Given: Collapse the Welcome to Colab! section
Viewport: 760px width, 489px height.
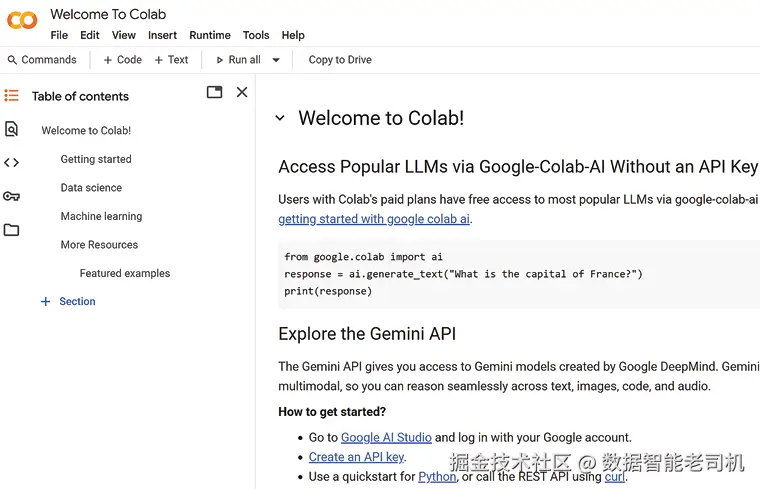Looking at the screenshot, I should [280, 118].
